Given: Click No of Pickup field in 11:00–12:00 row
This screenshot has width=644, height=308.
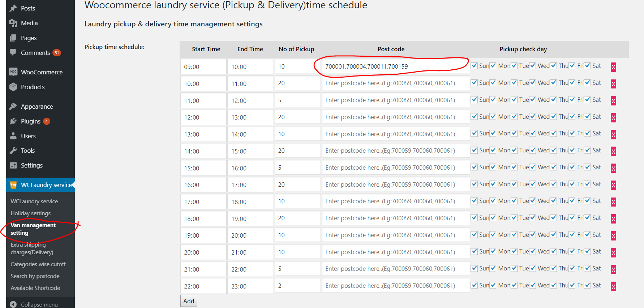Looking at the screenshot, I should point(297,100).
